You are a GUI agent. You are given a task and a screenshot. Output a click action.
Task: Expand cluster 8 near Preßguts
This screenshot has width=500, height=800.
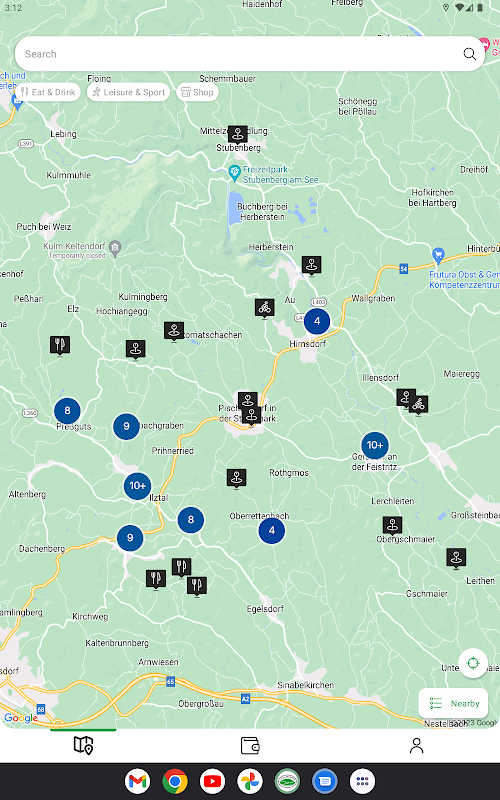pos(67,411)
